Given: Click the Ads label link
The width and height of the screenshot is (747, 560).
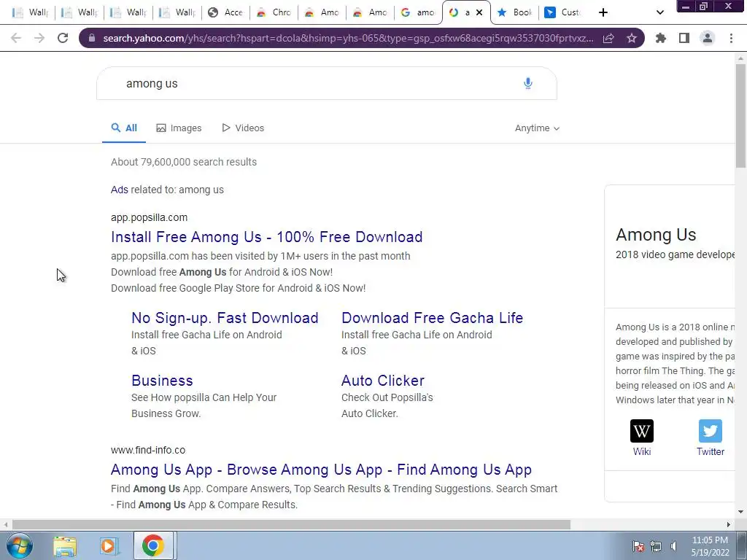Looking at the screenshot, I should [x=120, y=190].
